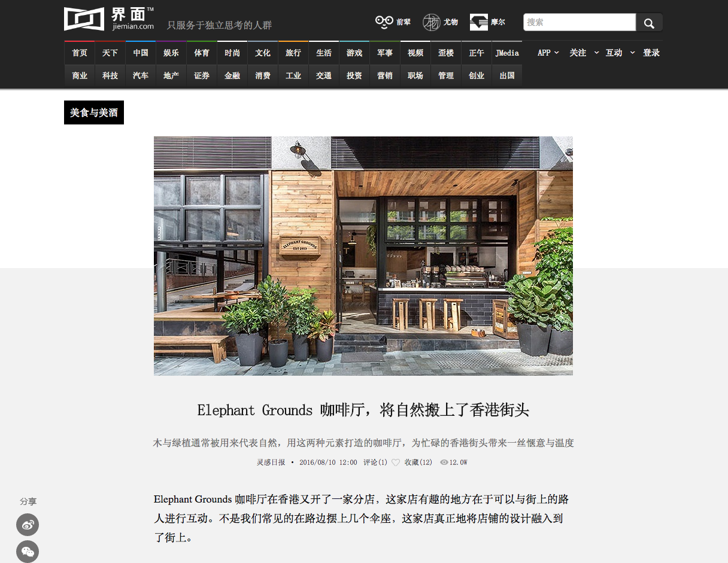Click the article title about Elephant Grounds 咖啡厅
Screen dimensions: 728x563
(x=363, y=410)
